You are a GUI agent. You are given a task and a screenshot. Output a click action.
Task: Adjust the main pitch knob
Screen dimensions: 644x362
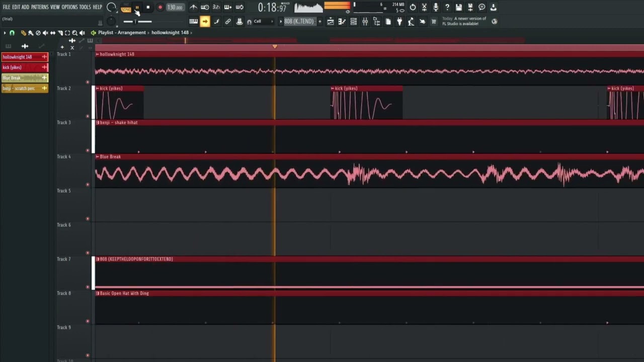(x=111, y=22)
